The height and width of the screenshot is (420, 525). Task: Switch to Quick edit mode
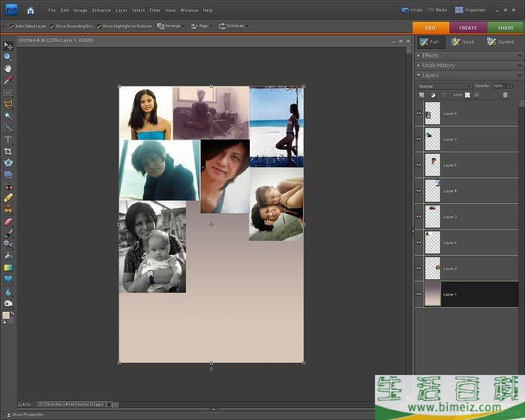point(463,42)
